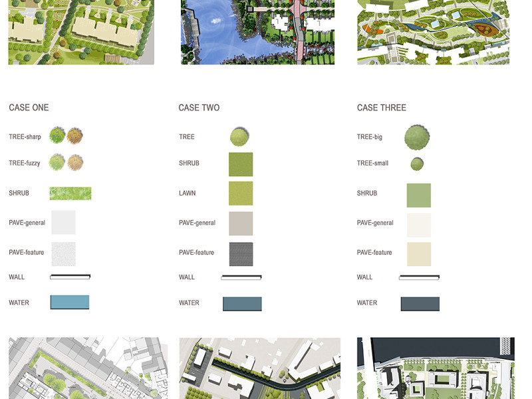The image size is (532, 399).
Task: Pick the Case Three WATER dark swatch
Action: 420,304
